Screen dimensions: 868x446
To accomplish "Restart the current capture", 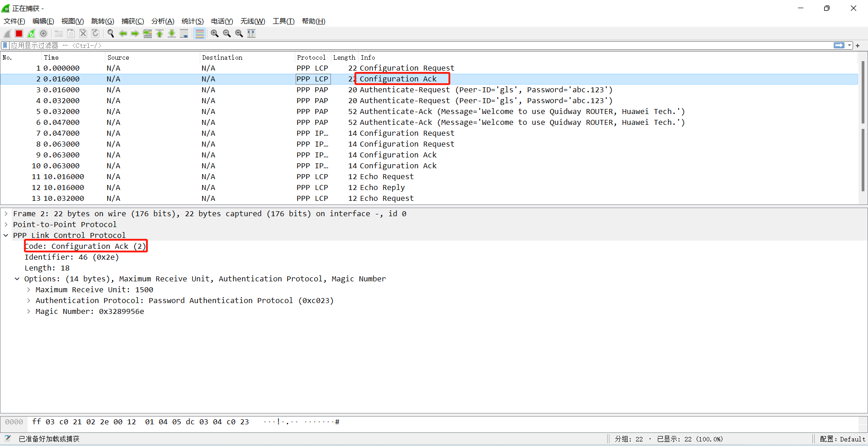I will coord(31,33).
